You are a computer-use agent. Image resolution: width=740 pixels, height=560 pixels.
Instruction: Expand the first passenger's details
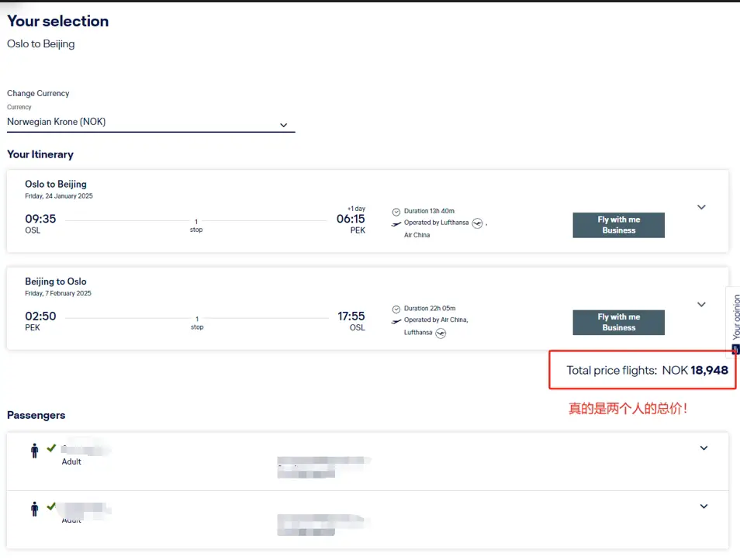pos(704,448)
